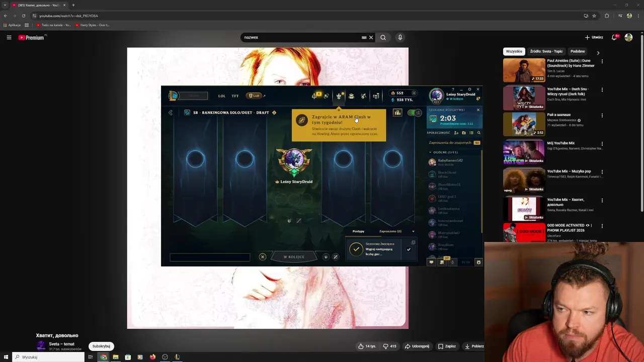
Task: Click the YouTube search field with nazwex
Action: coord(302,37)
